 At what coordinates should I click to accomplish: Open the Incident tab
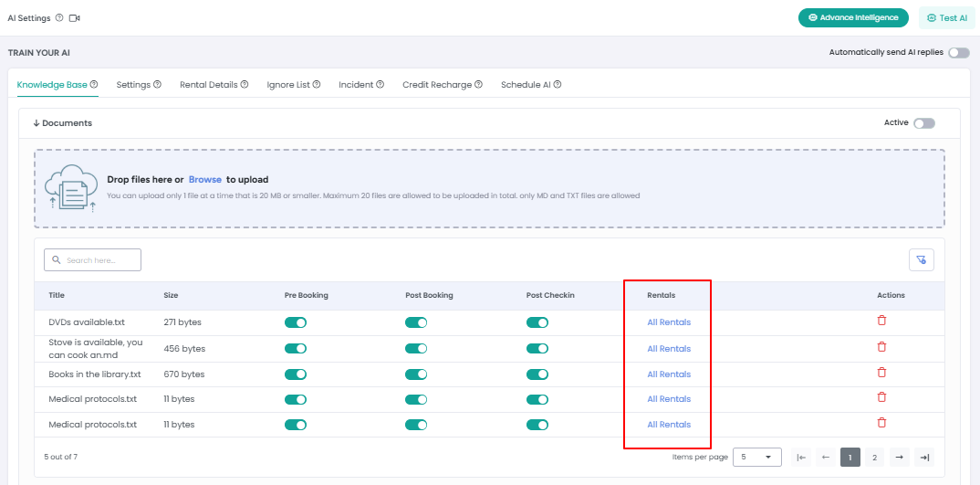click(356, 84)
